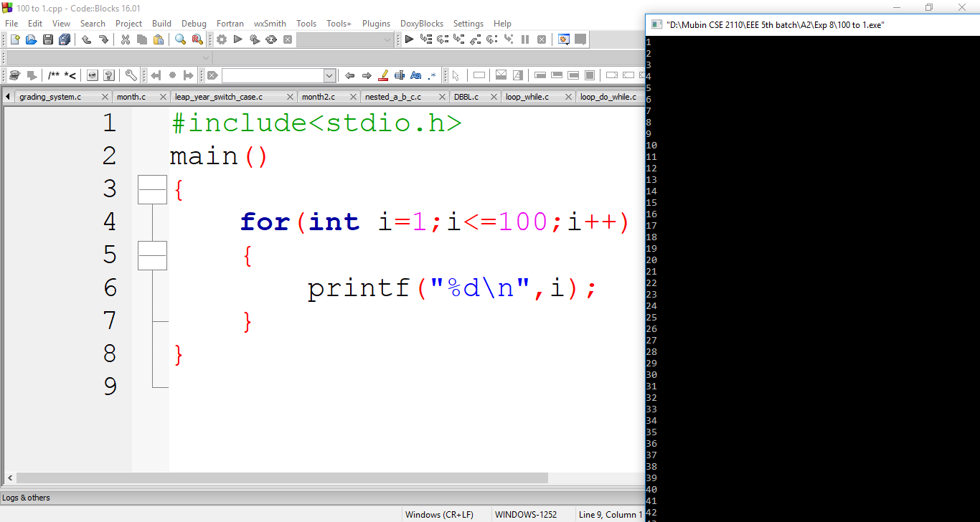Expand the Logs & others panel
Viewport: 980px width, 522px height.
tap(27, 497)
